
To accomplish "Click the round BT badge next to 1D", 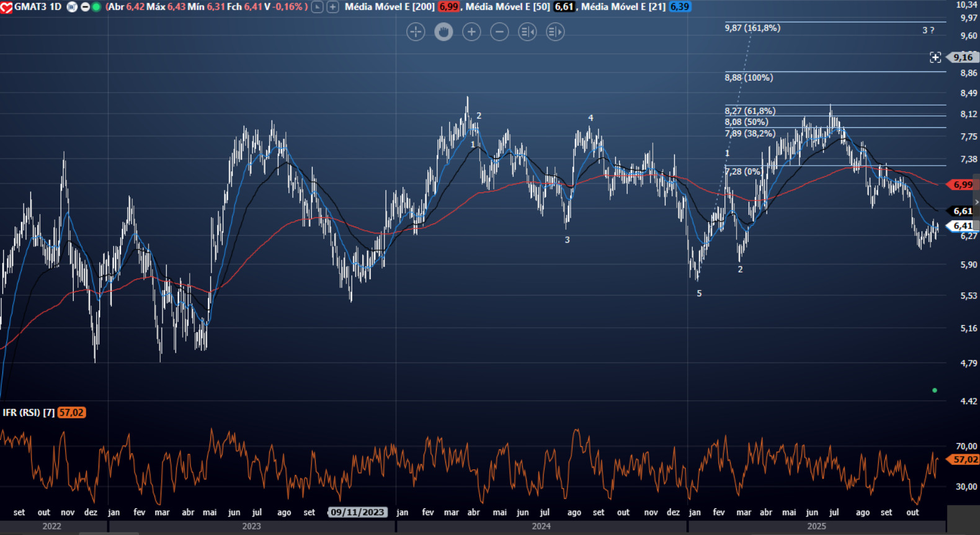I will [x=72, y=7].
